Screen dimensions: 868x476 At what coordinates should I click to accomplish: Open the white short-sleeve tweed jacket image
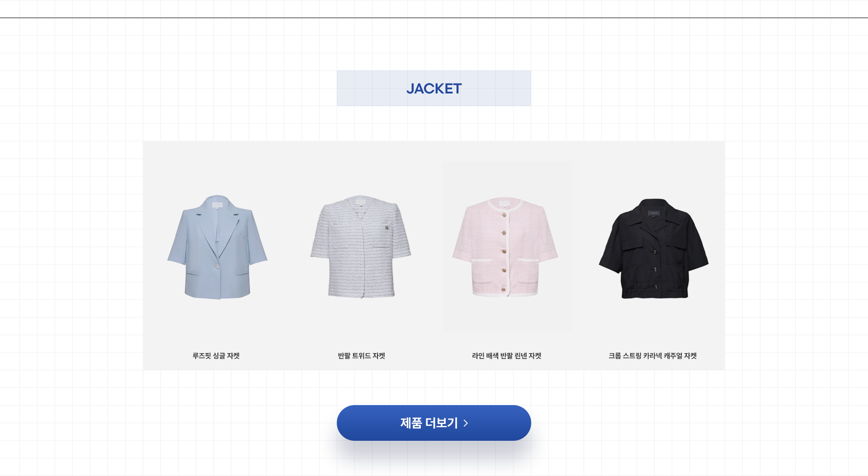click(x=361, y=247)
